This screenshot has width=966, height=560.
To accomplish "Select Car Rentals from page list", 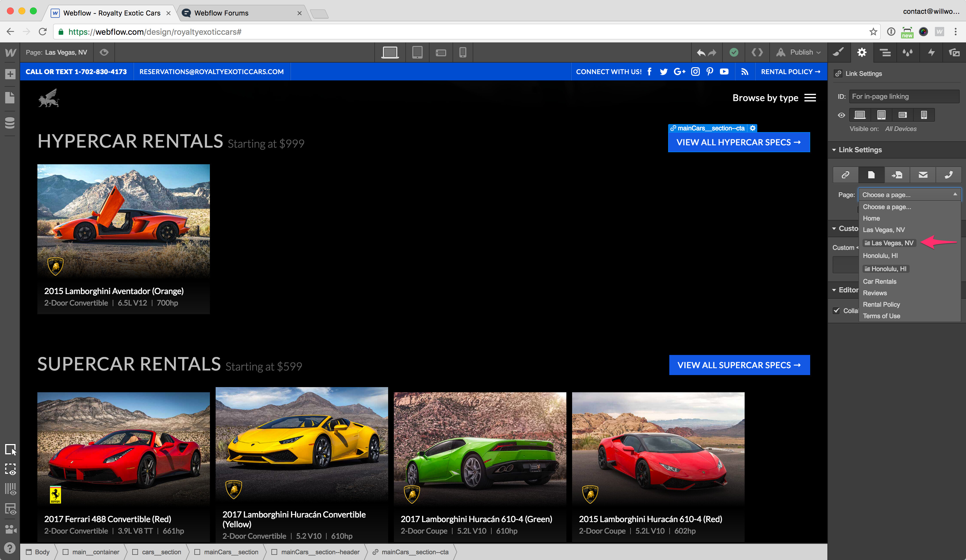I will [879, 281].
